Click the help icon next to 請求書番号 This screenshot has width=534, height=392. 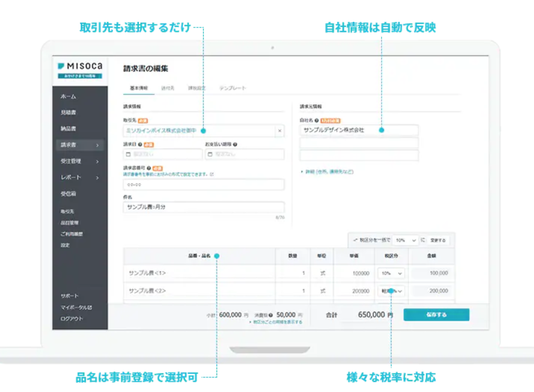tap(149, 168)
